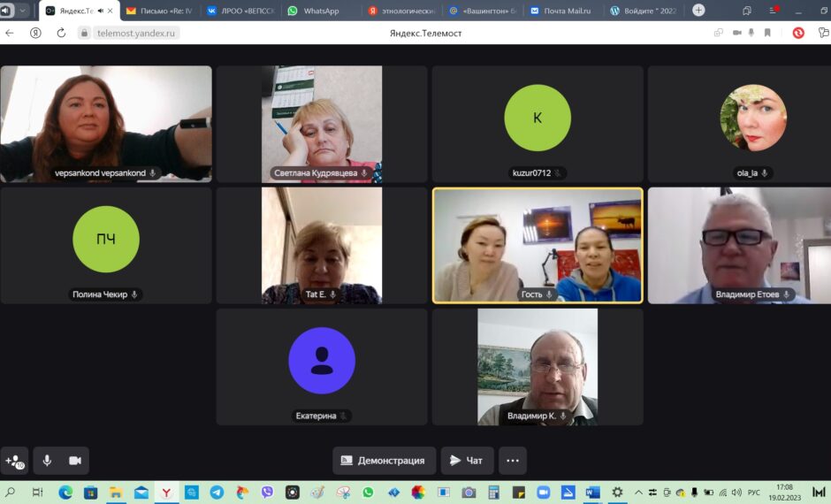
Task: Open the three-dots more options menu
Action: (512, 461)
